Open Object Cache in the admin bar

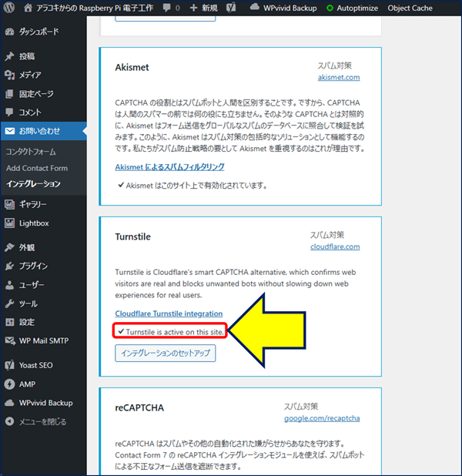(410, 8)
